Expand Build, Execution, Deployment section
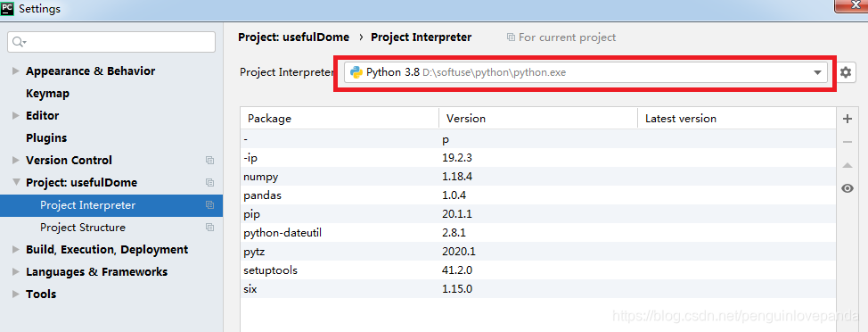 click(15, 249)
